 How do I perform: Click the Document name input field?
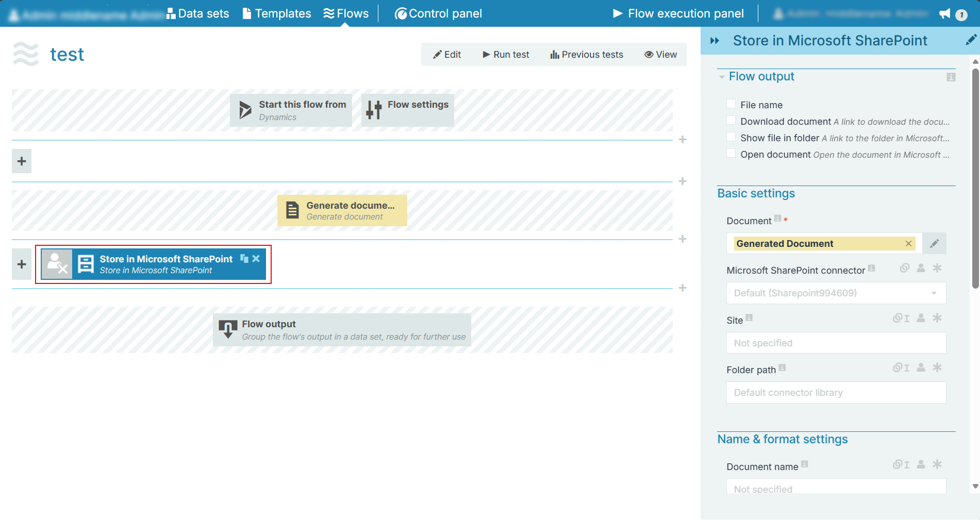click(836, 487)
